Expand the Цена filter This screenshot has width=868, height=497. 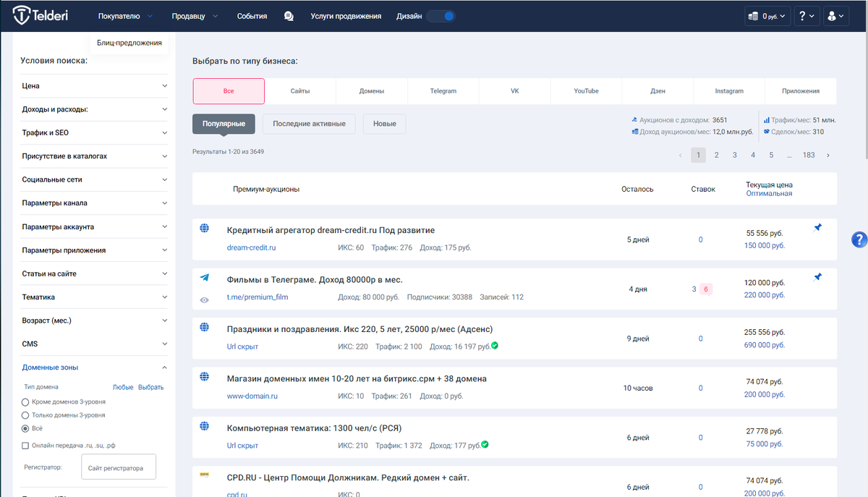click(94, 86)
